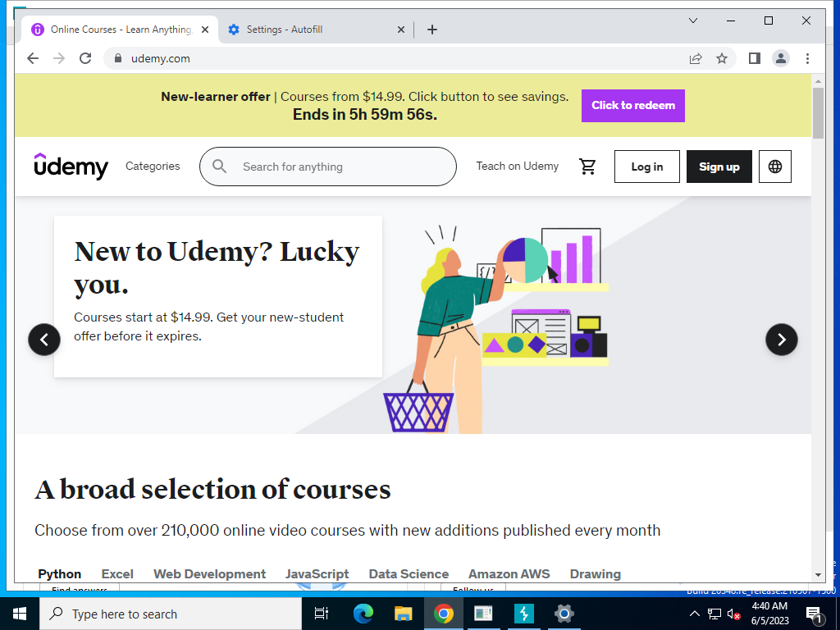Screen dimensions: 840x630
Task: Click the vertical page scrollbar thumb
Action: 818,113
